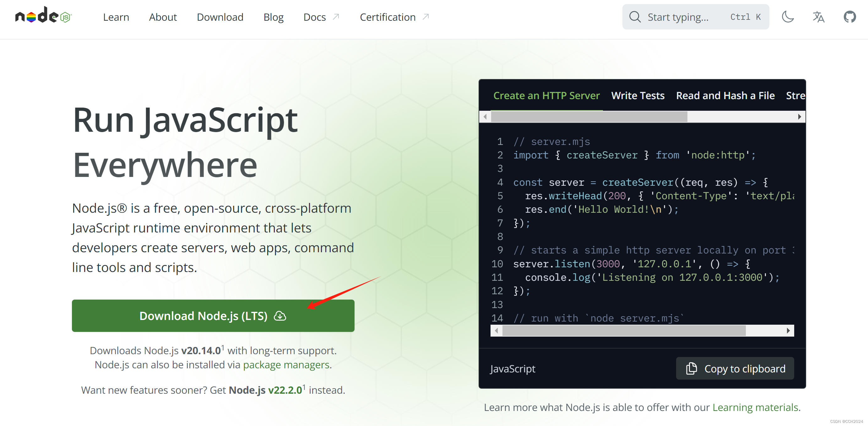868x426 pixels.
Task: Open the Learning materials link
Action: coord(755,407)
